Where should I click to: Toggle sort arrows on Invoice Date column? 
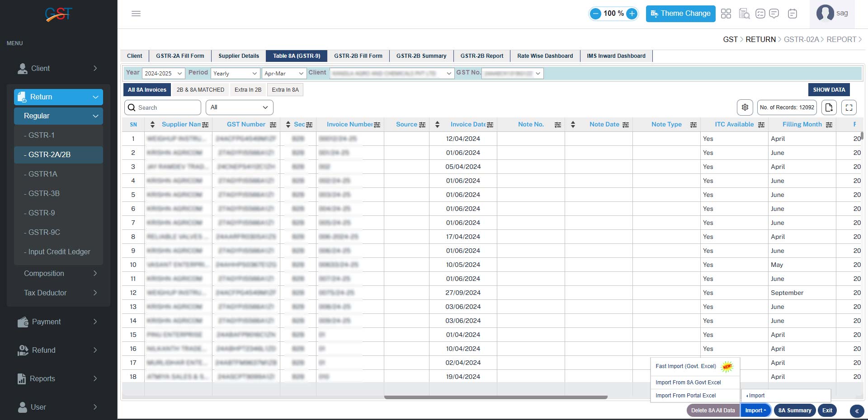pos(437,125)
